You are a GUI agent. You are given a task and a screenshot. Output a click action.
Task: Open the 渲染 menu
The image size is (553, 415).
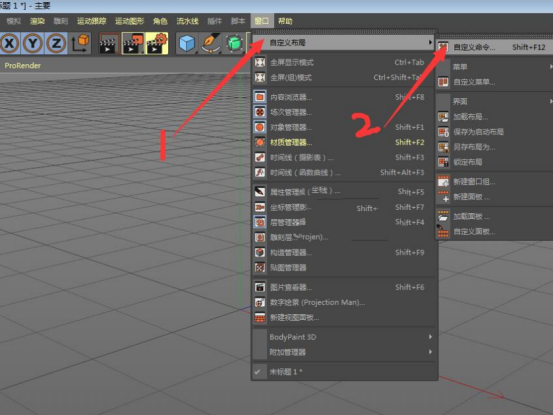coord(37,21)
